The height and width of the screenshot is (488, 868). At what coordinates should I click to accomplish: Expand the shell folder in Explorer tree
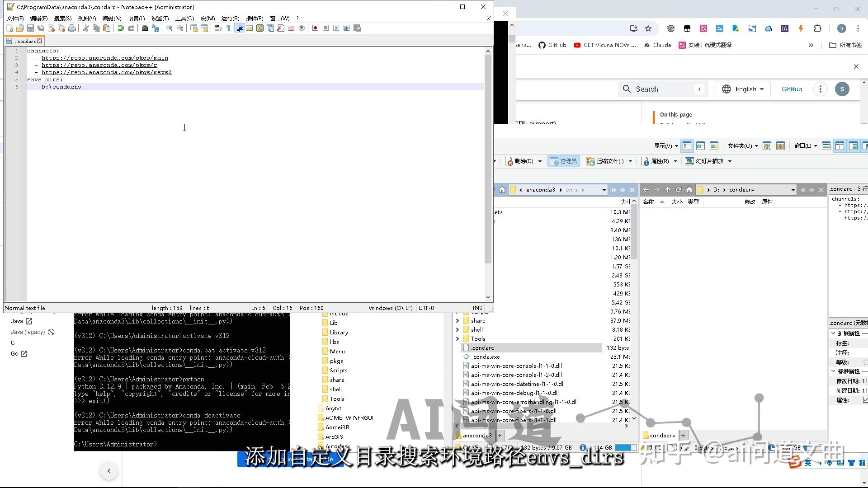[x=457, y=329]
